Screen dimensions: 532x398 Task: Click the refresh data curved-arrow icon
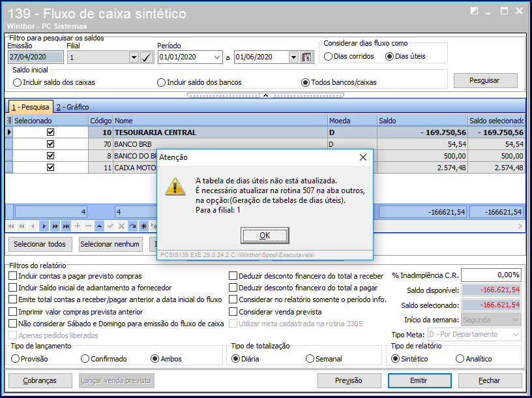click(x=132, y=226)
